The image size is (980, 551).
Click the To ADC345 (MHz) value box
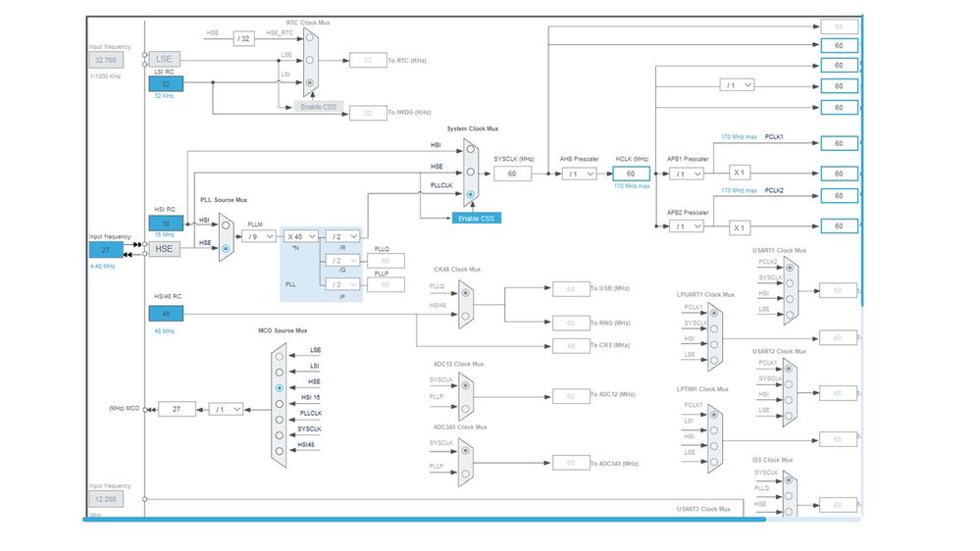pos(571,463)
